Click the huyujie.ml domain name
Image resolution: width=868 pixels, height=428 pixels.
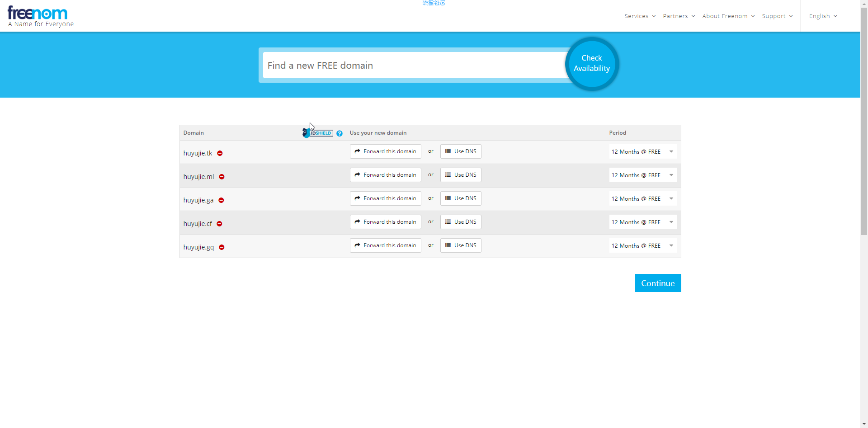click(x=198, y=177)
